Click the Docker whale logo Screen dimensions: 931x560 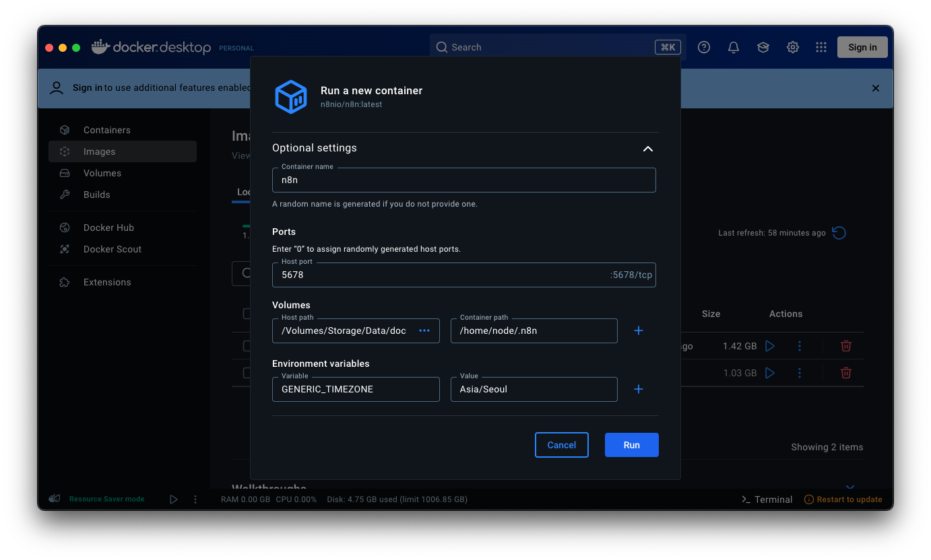point(100,46)
